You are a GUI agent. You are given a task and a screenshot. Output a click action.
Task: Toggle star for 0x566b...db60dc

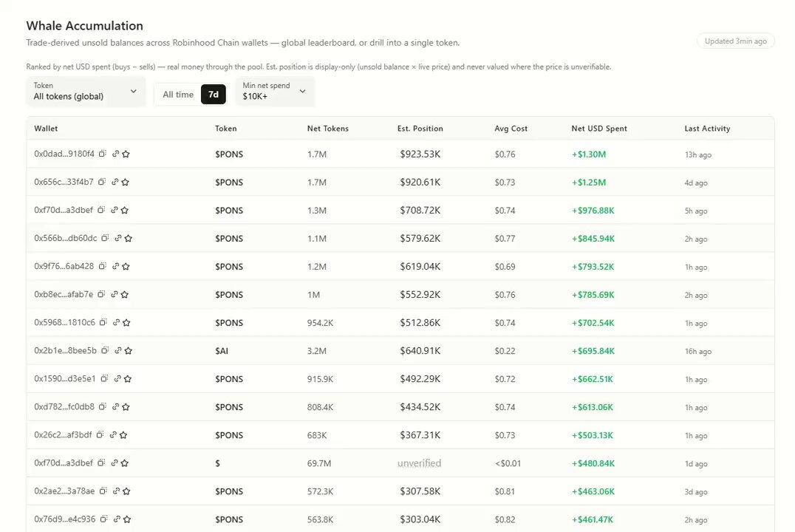[129, 239]
